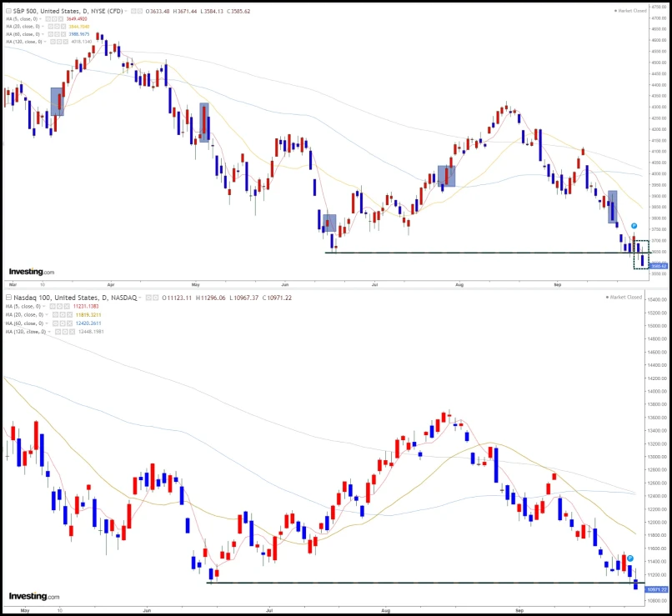
Task: Hide MA (20) line on Nasdaq 100 chart
Action: click(56, 315)
